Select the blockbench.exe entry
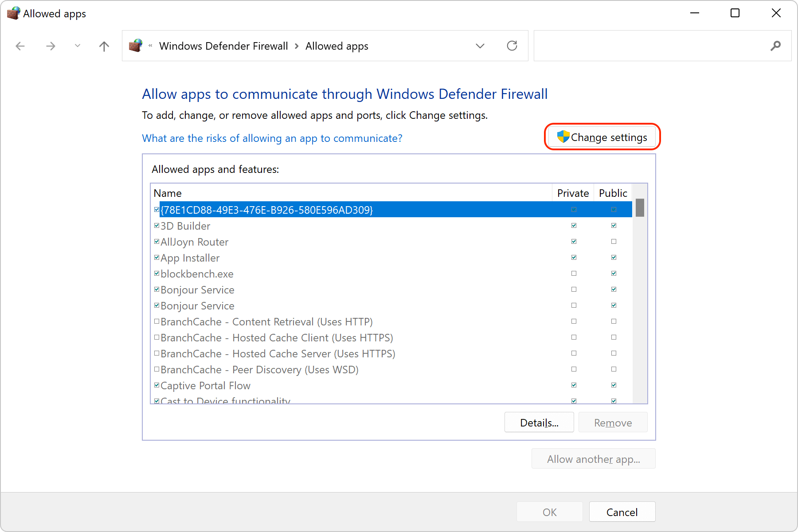The height and width of the screenshot is (532, 798). click(391, 274)
